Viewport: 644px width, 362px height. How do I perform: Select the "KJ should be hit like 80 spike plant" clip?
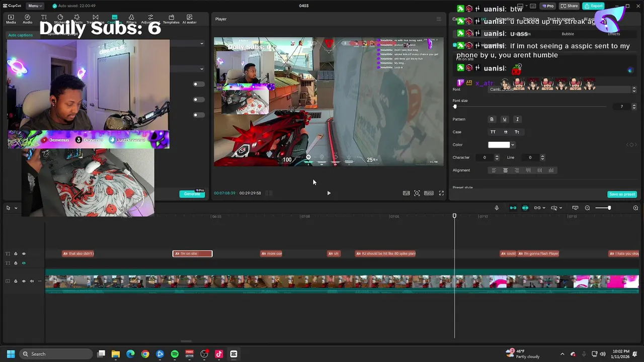click(385, 253)
